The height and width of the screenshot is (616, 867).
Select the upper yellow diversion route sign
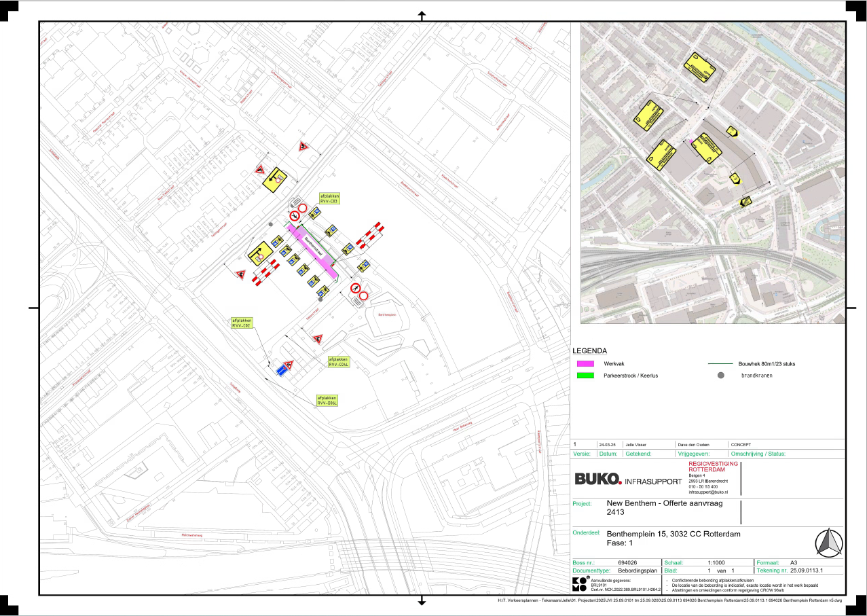276,177
